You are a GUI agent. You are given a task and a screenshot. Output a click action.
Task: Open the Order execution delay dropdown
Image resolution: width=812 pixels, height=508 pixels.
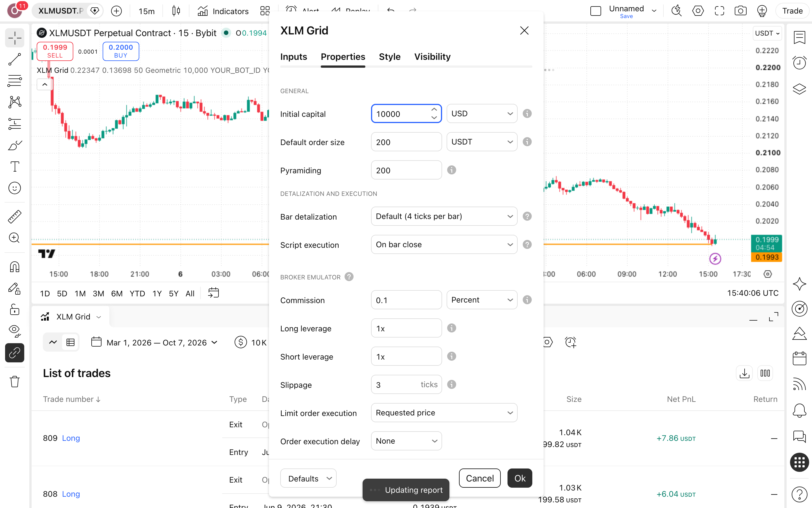point(406,441)
